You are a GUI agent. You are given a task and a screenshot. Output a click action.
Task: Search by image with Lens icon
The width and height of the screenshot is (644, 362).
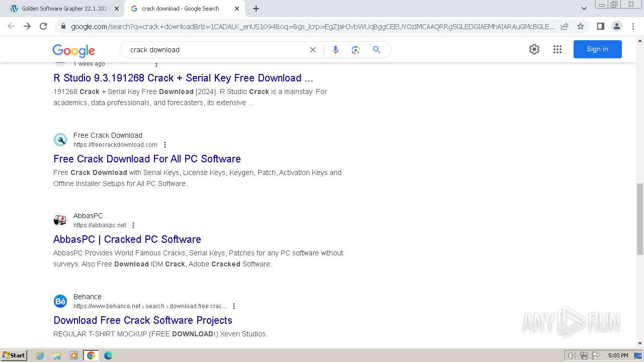tap(356, 50)
